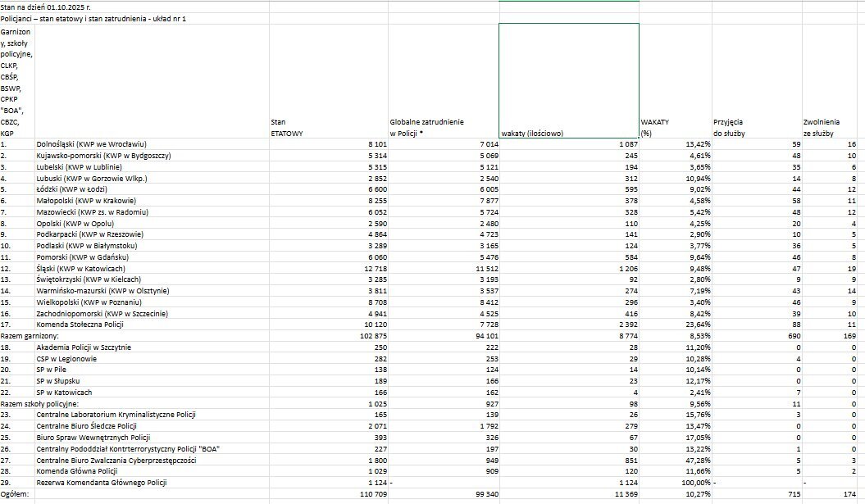This screenshot has height=504, width=865.
Task: Select the 'Ogółem:' total row label
Action: [x=16, y=495]
